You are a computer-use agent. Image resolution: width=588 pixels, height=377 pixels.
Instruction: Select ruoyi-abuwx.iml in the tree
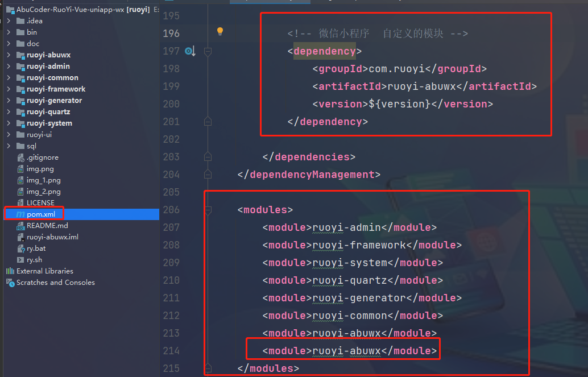(52, 237)
